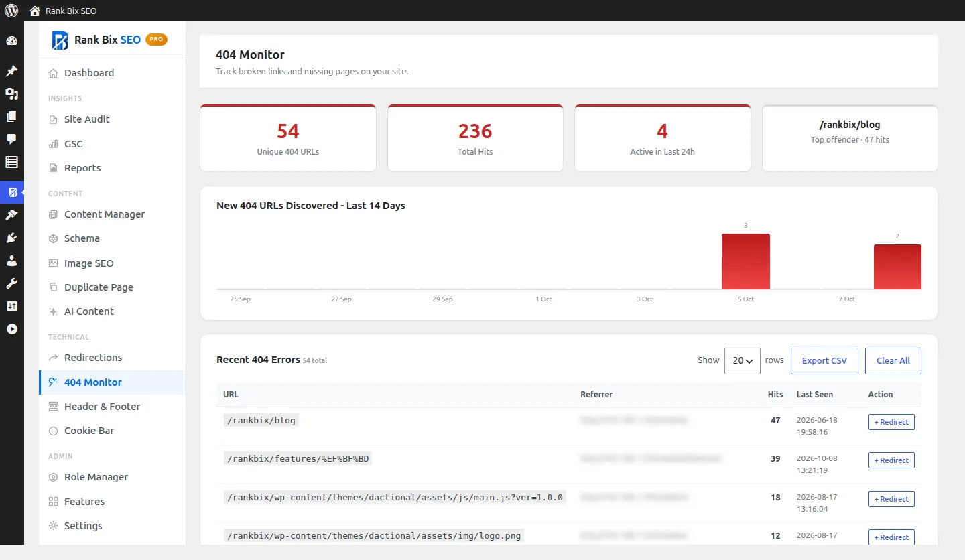Screen dimensions: 965x560
Task: Click the /rankbix/blog Top offender card
Action: [x=850, y=138]
